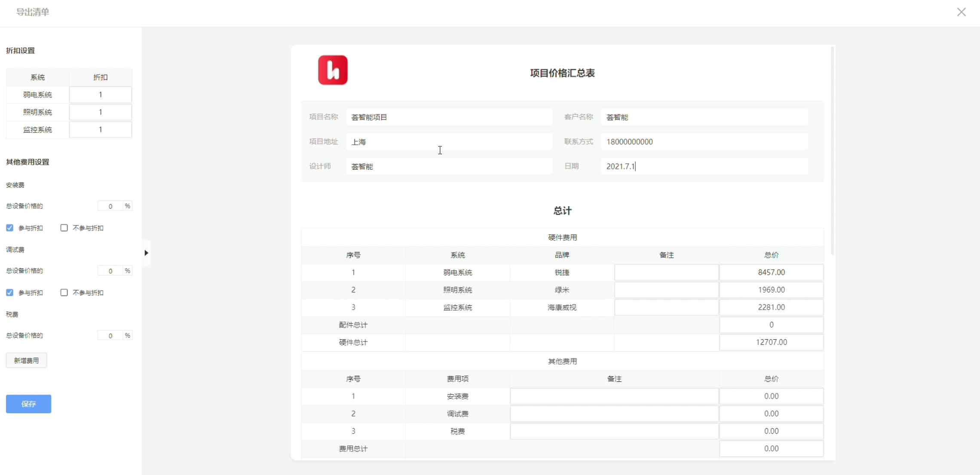Screen dimensions: 980x475
Task: Edit the 安装费 percentage field
Action: click(x=110, y=206)
